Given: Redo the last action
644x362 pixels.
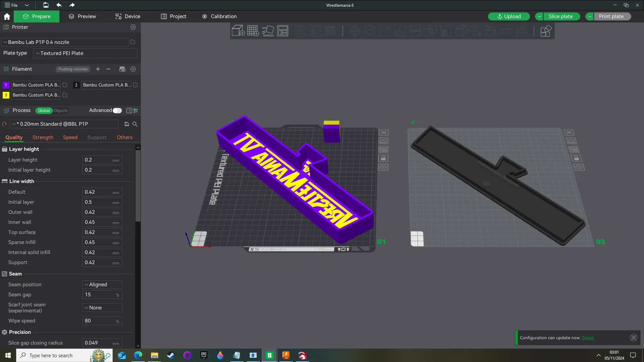Looking at the screenshot, I should point(72,5).
